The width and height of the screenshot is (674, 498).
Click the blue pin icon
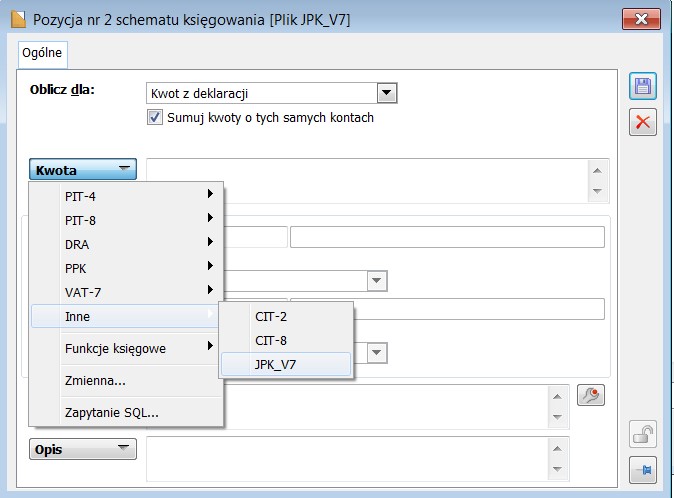pyautogui.click(x=643, y=470)
